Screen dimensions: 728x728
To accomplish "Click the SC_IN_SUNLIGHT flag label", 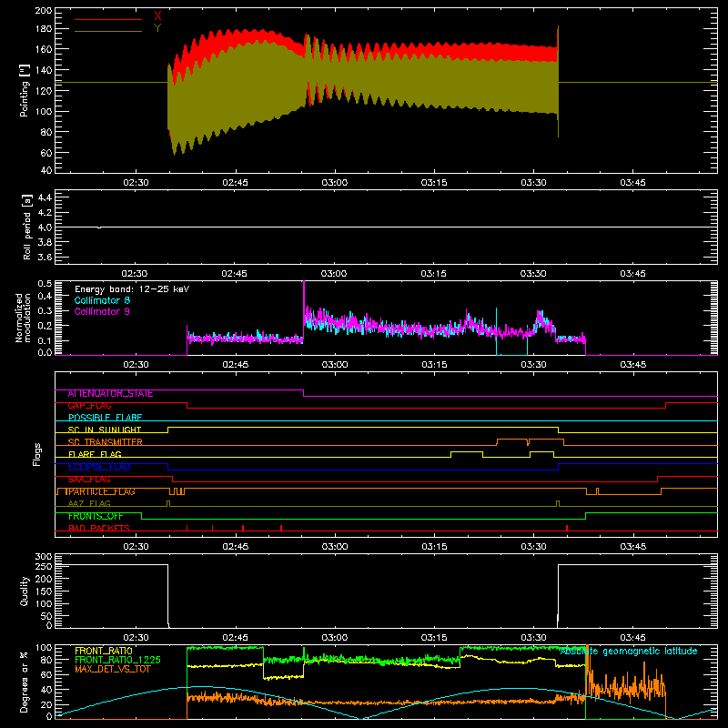I will (105, 430).
